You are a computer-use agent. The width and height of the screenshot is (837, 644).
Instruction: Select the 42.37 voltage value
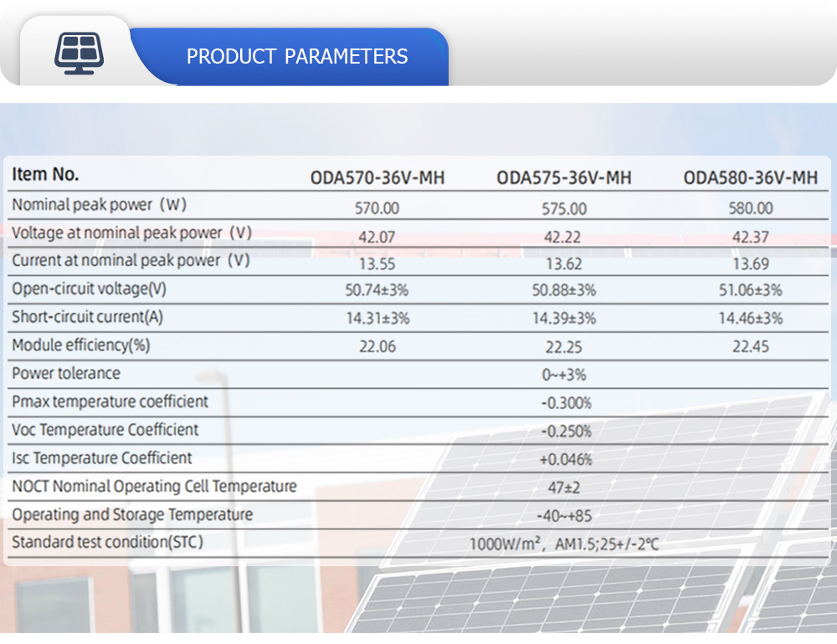point(751,237)
